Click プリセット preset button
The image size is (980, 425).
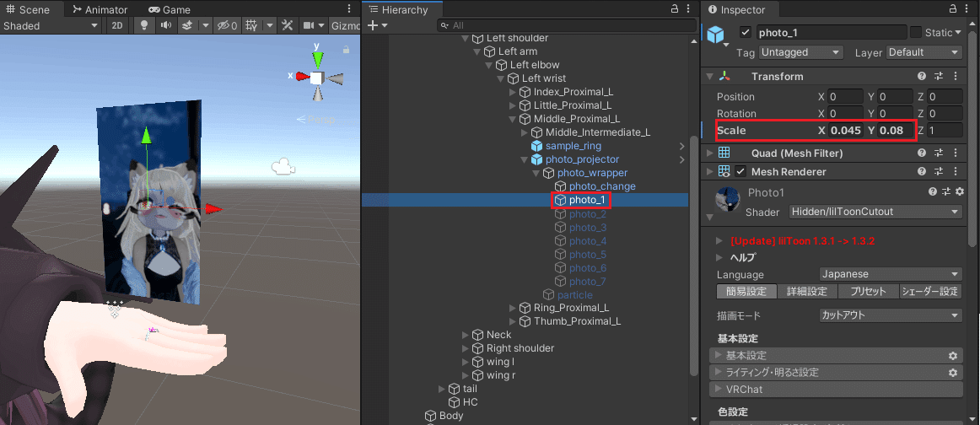(x=868, y=291)
